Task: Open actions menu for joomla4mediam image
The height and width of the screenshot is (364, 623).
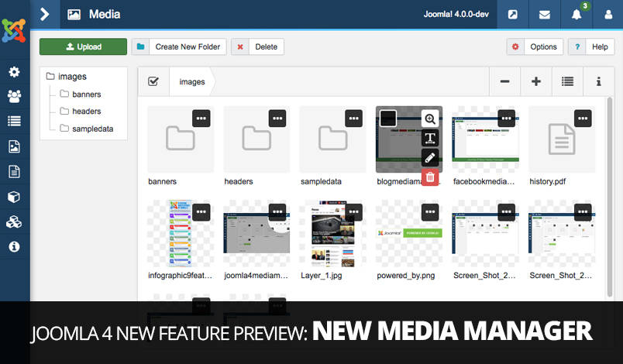Action: pos(277,212)
